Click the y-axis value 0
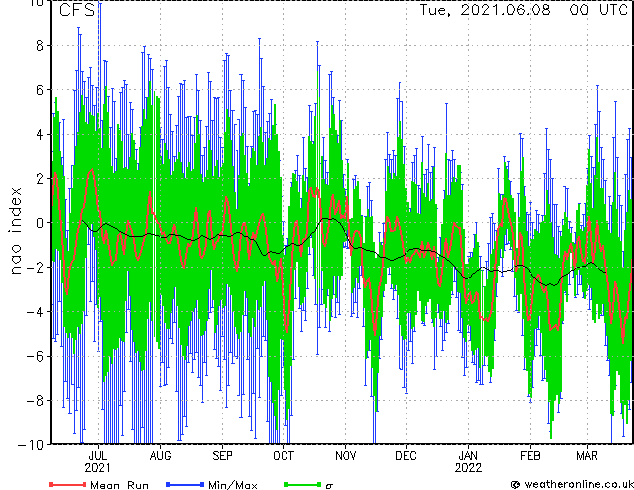This screenshot has width=634, height=490. tap(40, 223)
